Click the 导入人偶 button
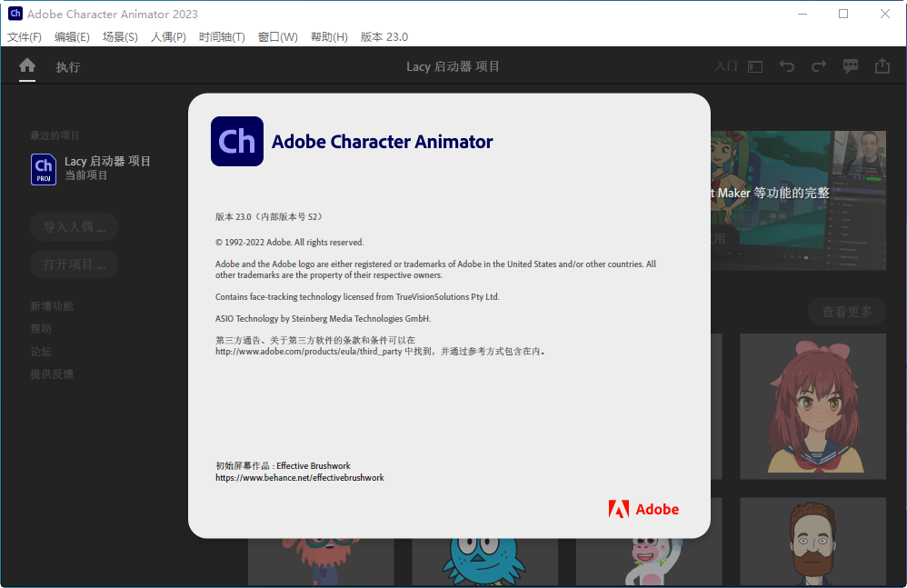This screenshot has width=907, height=588. click(74, 227)
